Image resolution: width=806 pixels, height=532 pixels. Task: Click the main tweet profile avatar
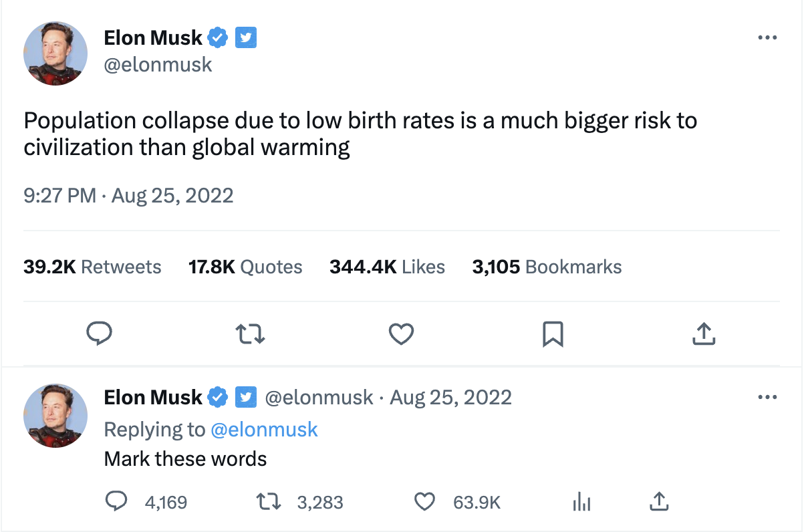55,53
